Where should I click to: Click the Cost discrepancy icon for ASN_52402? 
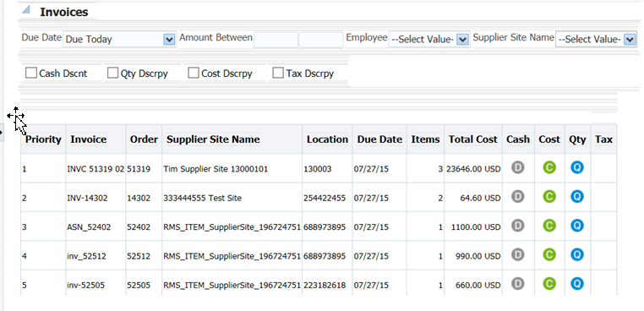(549, 225)
